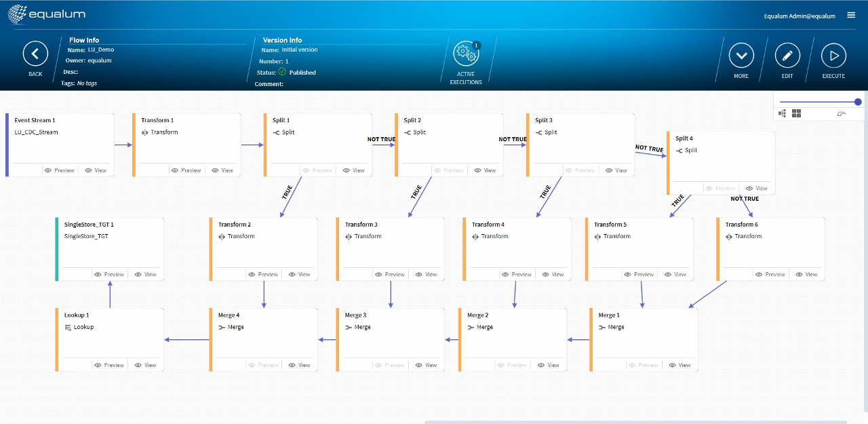This screenshot has height=424, width=868.
Task: Select the Split 4 node title
Action: click(x=684, y=138)
